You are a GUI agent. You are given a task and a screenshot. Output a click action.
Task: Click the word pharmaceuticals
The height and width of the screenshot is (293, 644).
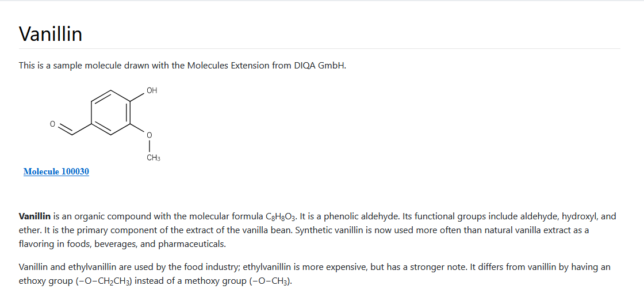(x=192, y=244)
